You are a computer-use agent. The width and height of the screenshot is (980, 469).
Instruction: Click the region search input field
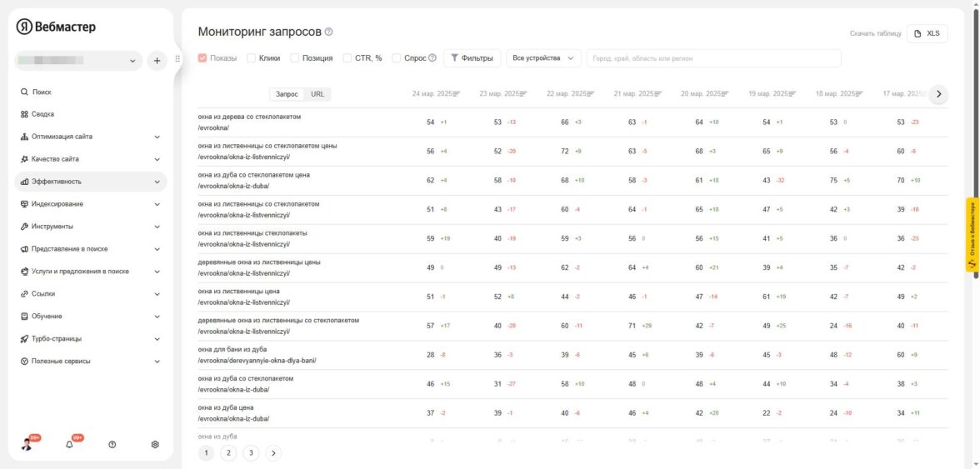[713, 58]
